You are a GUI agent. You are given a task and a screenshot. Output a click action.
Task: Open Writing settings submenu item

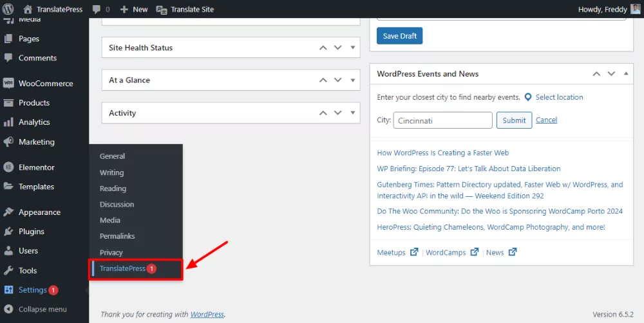[x=111, y=172]
